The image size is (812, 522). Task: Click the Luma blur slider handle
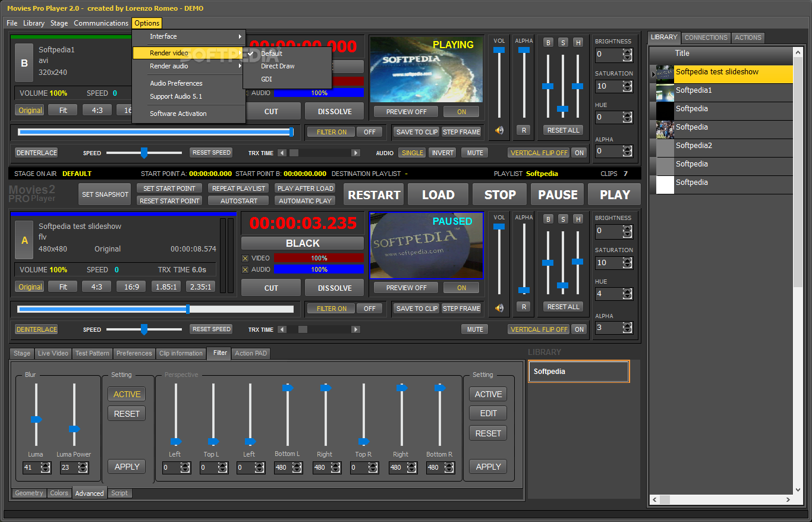36,420
